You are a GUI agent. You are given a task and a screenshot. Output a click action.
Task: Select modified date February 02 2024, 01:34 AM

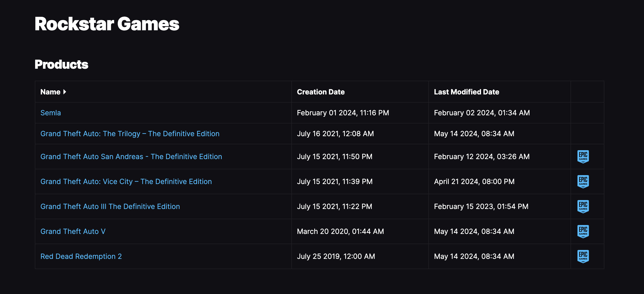482,113
